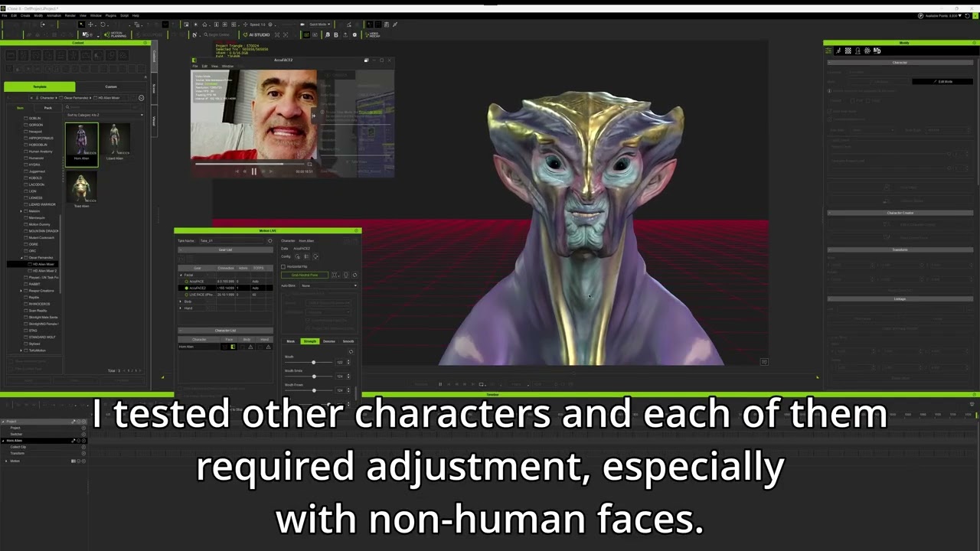This screenshot has height=551, width=980.
Task: Open the View menu in AccuFACE2 window
Action: [214, 66]
